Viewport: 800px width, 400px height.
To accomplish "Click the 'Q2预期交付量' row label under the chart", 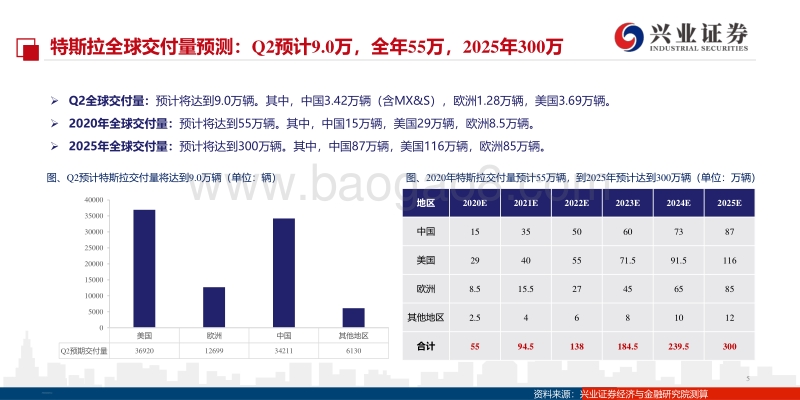I will point(84,351).
